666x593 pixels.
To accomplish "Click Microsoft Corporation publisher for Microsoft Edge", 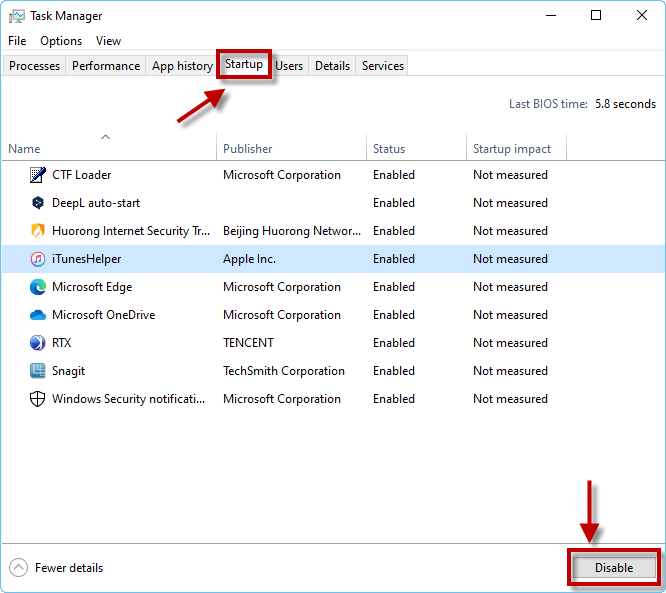I will (x=282, y=287).
